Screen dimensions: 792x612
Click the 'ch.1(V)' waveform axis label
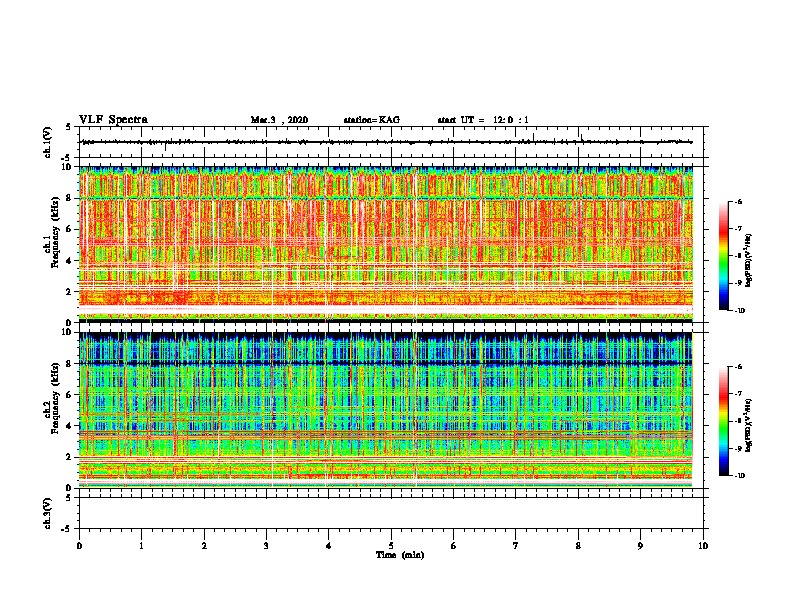(47, 142)
